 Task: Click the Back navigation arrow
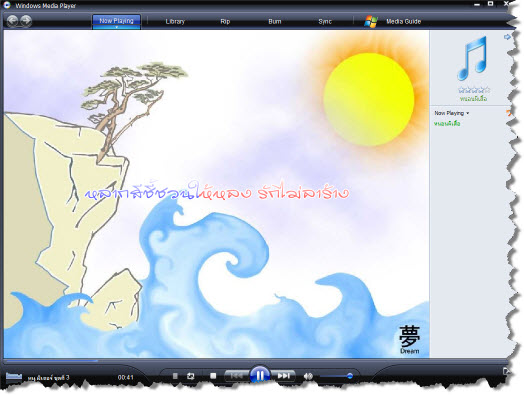point(12,21)
